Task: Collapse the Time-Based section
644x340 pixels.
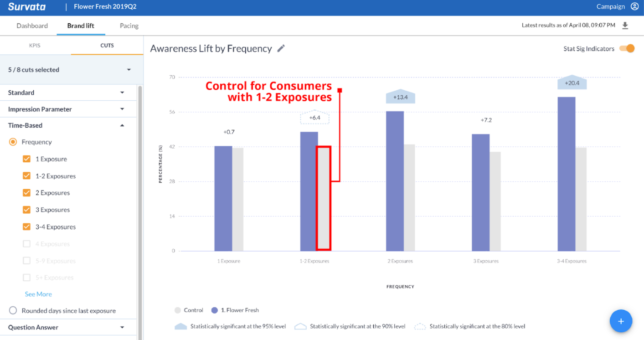Action: click(x=68, y=125)
